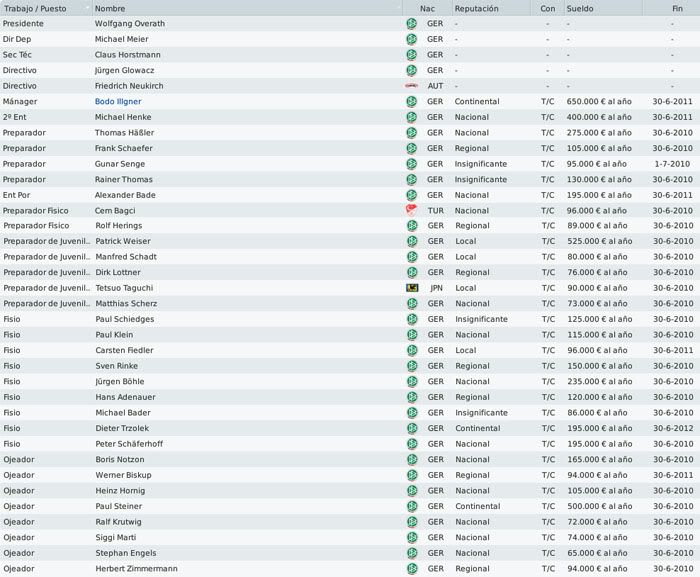The width and height of the screenshot is (700, 577).
Task: Click Wolfgang Overath's German federation badge icon
Action: click(x=412, y=24)
